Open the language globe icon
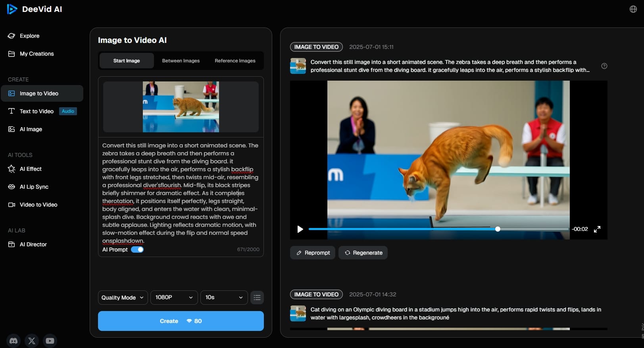Image resolution: width=644 pixels, height=348 pixels. [x=633, y=9]
